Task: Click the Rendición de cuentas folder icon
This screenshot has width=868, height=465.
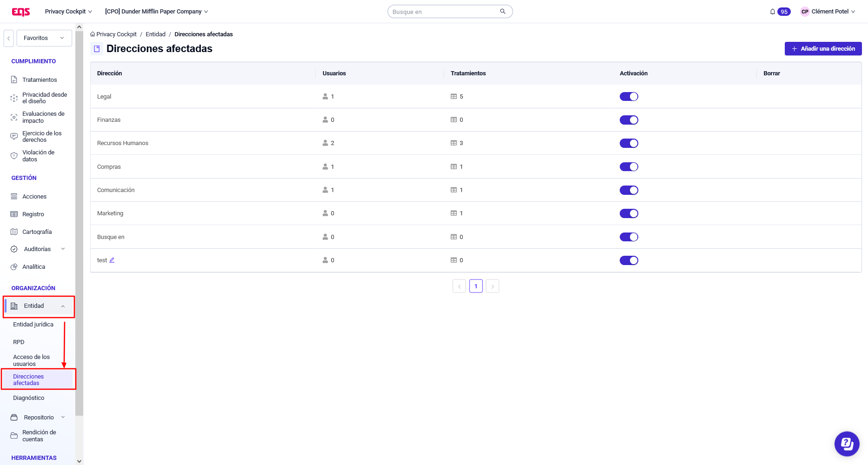Action: 14,436
